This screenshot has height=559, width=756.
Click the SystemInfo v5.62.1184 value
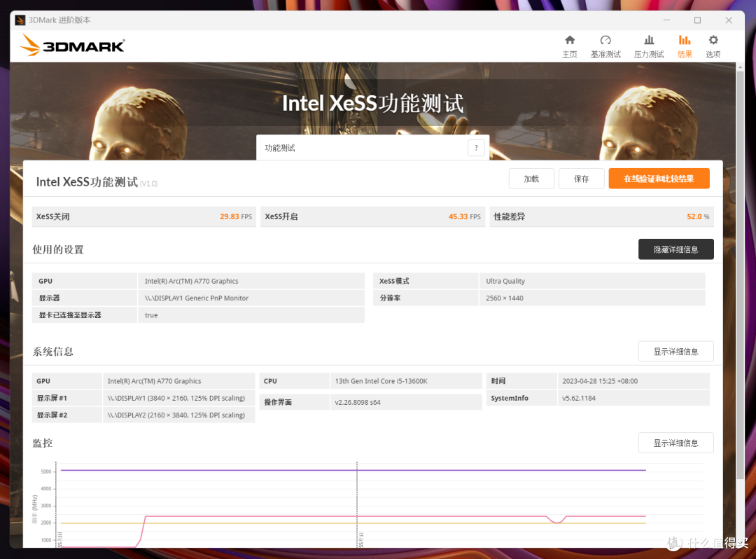coord(579,399)
